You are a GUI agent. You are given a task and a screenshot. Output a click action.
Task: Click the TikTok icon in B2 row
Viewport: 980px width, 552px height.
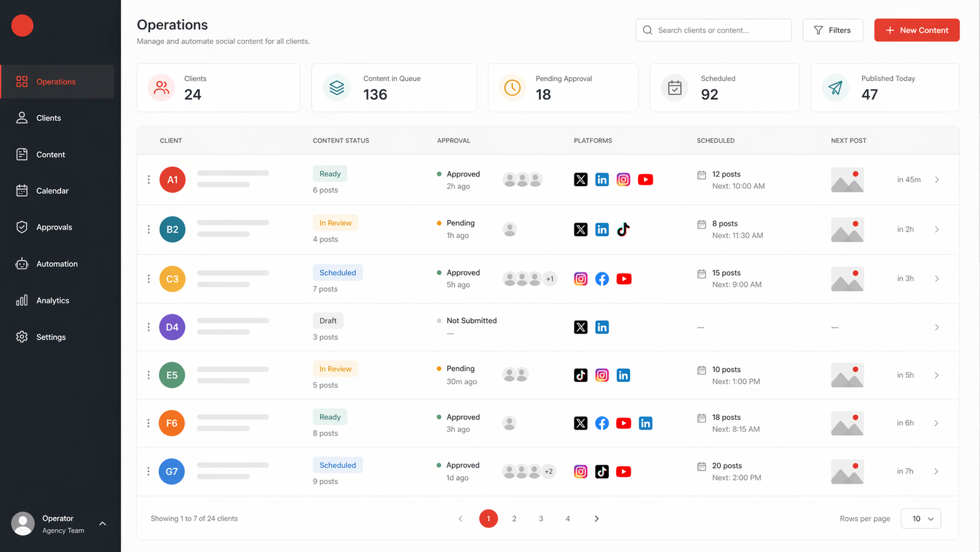coord(624,229)
